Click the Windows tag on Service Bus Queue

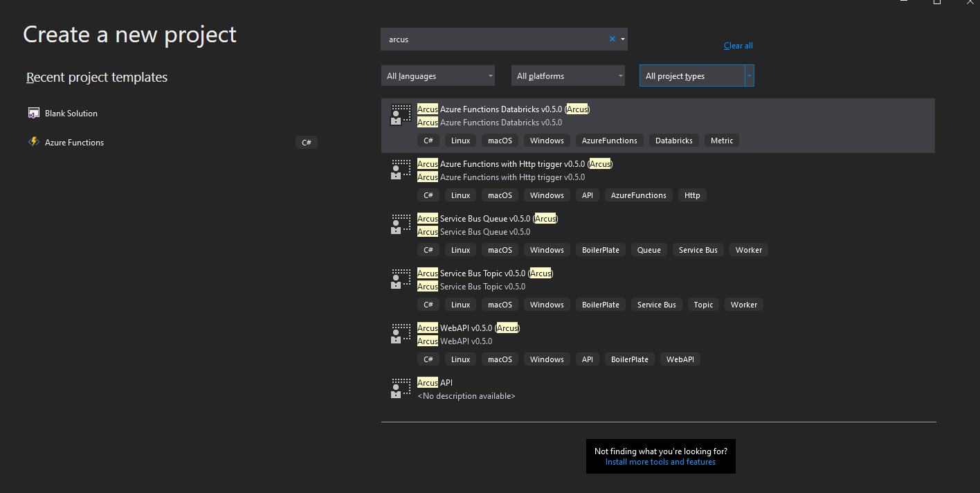547,250
